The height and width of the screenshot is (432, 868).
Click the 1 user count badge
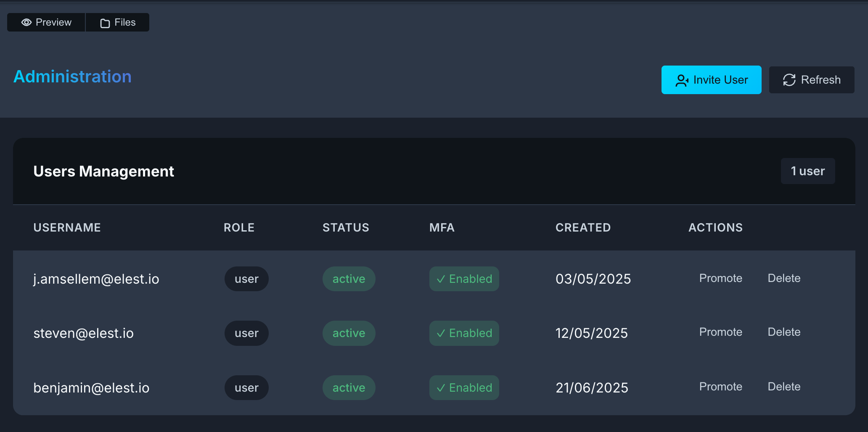[807, 171]
